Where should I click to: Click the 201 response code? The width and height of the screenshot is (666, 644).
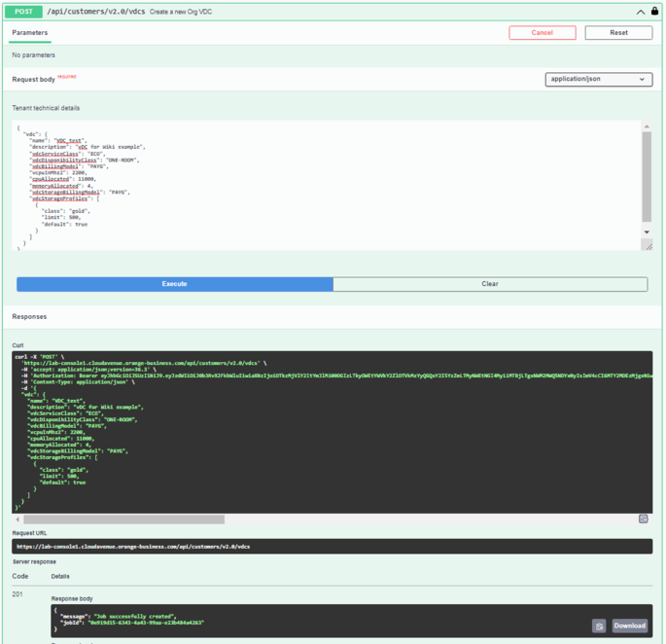[x=18, y=594]
